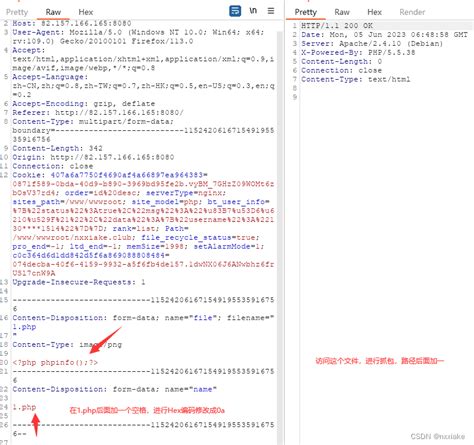The image size is (474, 445).
Task: Click the response Date header line
Action: 384,35
